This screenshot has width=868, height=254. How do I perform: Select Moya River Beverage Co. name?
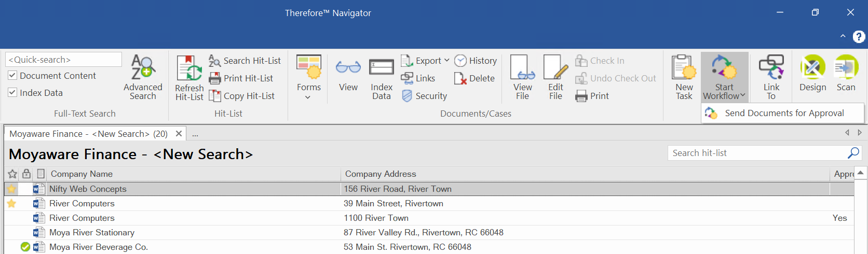(99, 247)
